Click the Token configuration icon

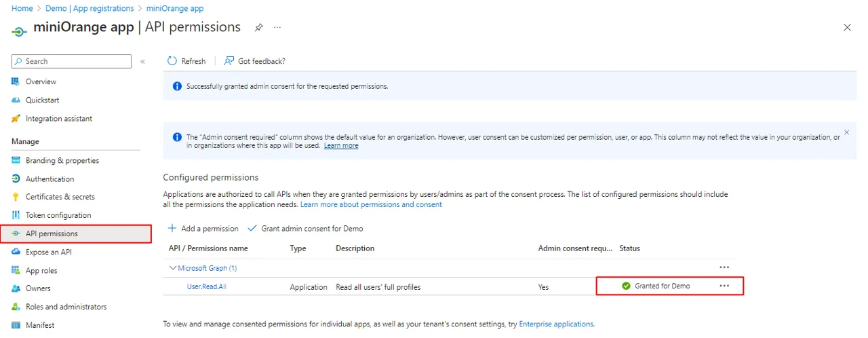pyautogui.click(x=16, y=215)
